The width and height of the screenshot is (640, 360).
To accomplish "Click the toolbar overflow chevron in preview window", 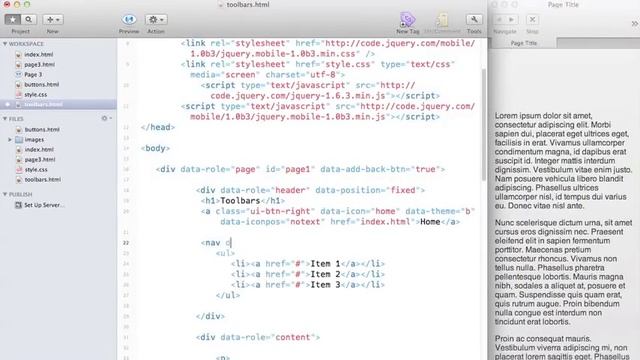I will tap(635, 24).
